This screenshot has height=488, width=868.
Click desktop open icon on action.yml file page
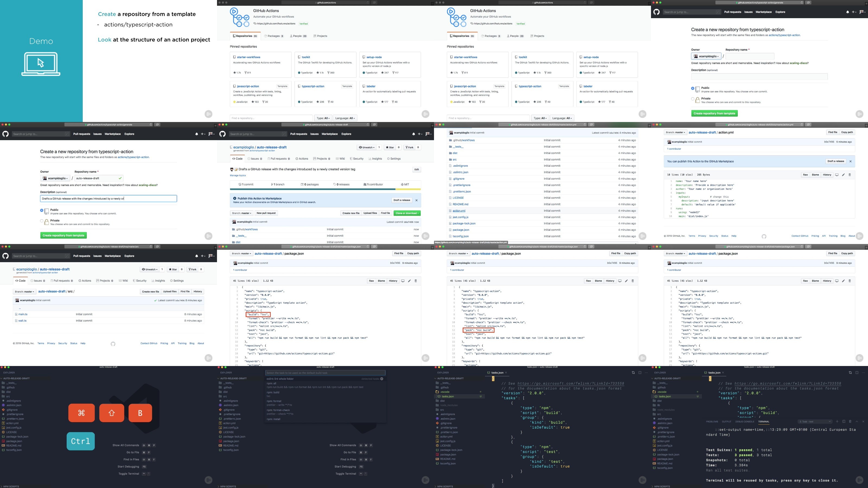[837, 175]
